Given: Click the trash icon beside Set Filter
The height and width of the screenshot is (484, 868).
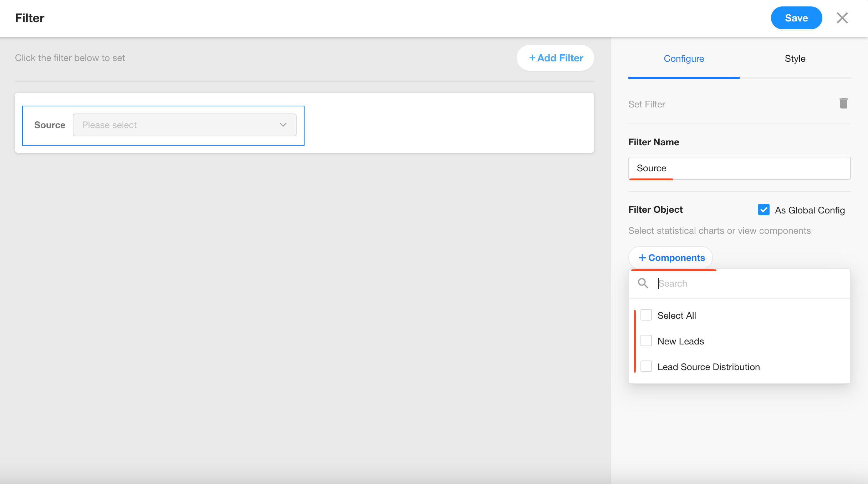Looking at the screenshot, I should pyautogui.click(x=843, y=104).
